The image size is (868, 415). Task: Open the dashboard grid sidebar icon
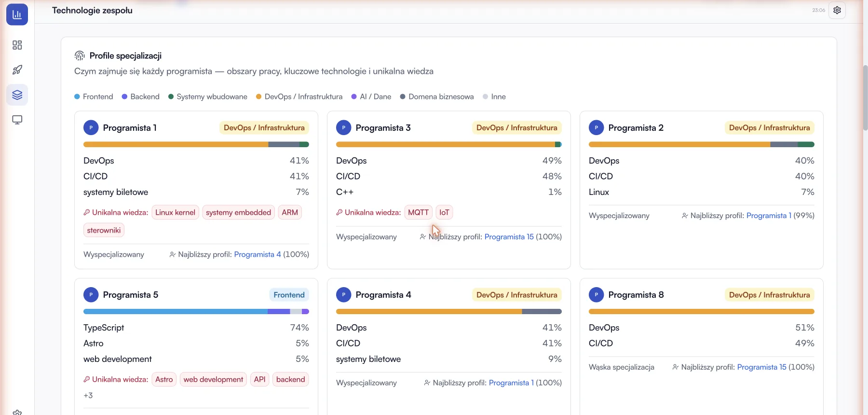click(17, 45)
